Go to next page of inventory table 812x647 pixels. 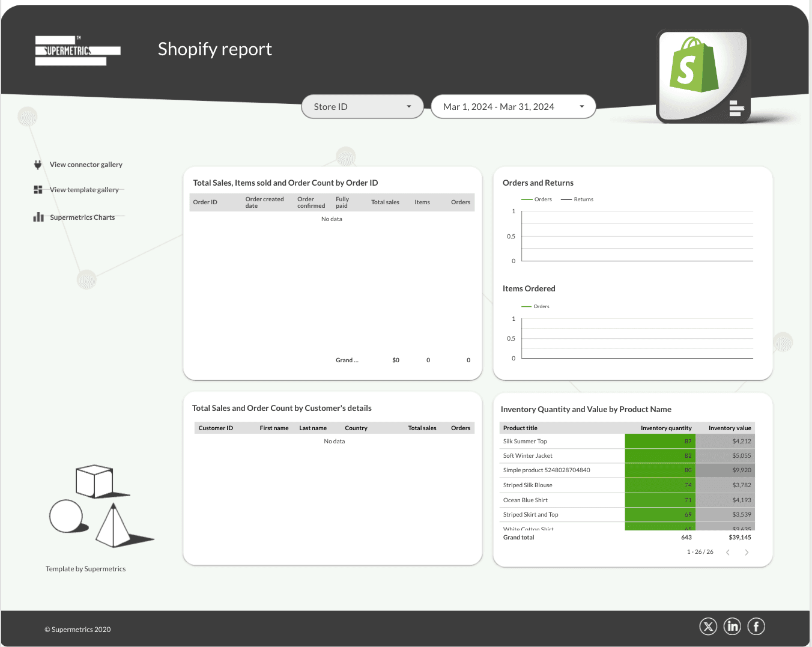747,552
